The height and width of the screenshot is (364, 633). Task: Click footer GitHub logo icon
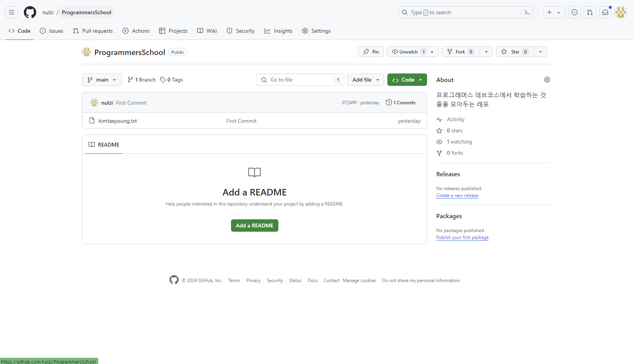tap(174, 280)
